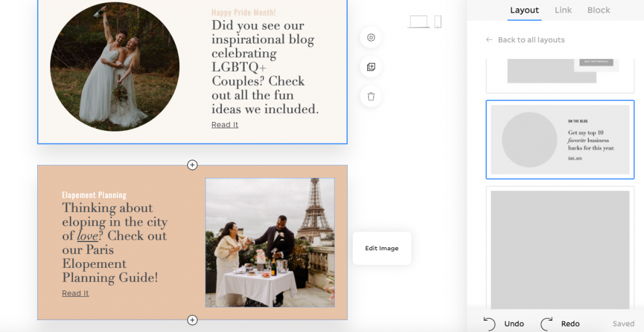Click the Redo label
This screenshot has width=644, height=332.
[570, 324]
